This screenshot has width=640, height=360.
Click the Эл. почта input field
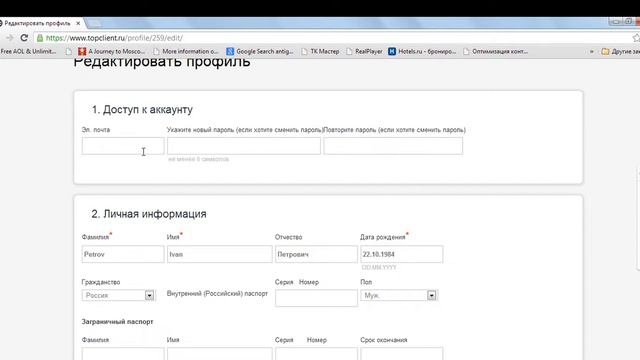click(x=123, y=146)
